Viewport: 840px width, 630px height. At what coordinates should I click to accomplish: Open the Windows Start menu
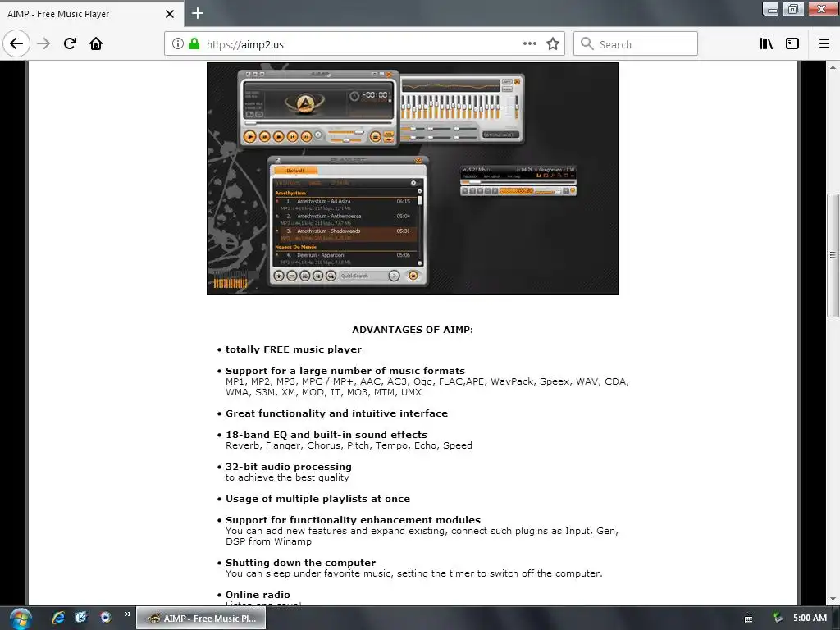tap(21, 619)
